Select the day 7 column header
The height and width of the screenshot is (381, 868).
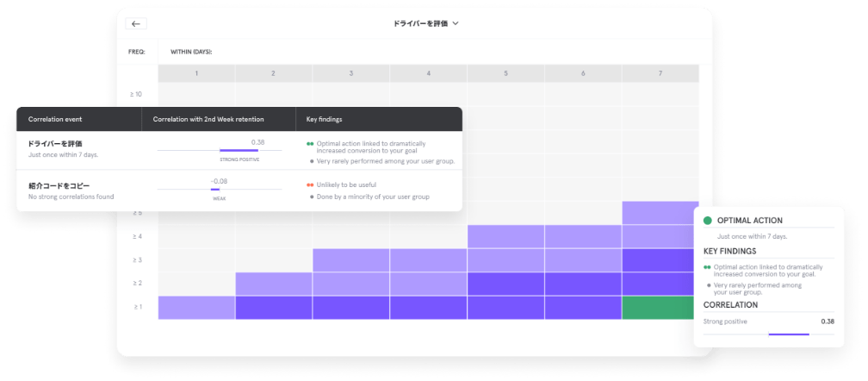click(x=660, y=73)
